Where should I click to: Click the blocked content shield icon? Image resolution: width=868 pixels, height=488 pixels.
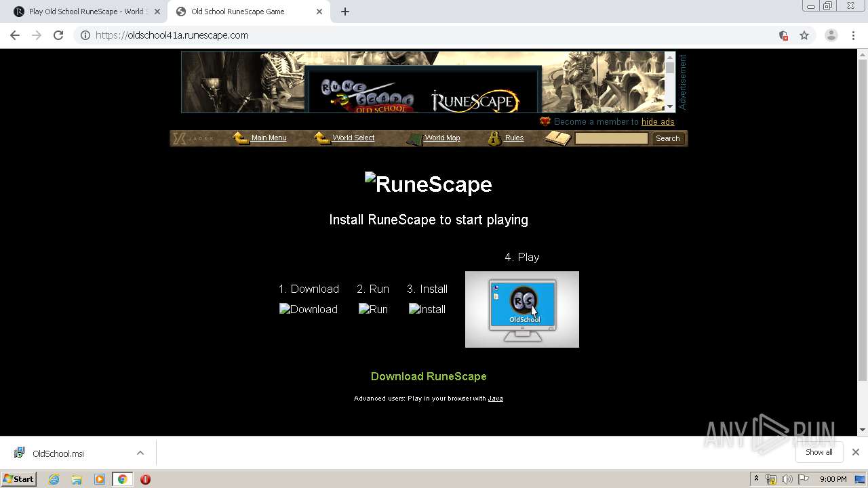[783, 35]
